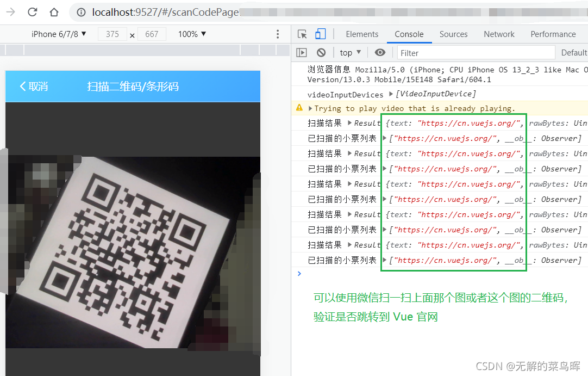Open the 100% zoom dropdown

192,34
